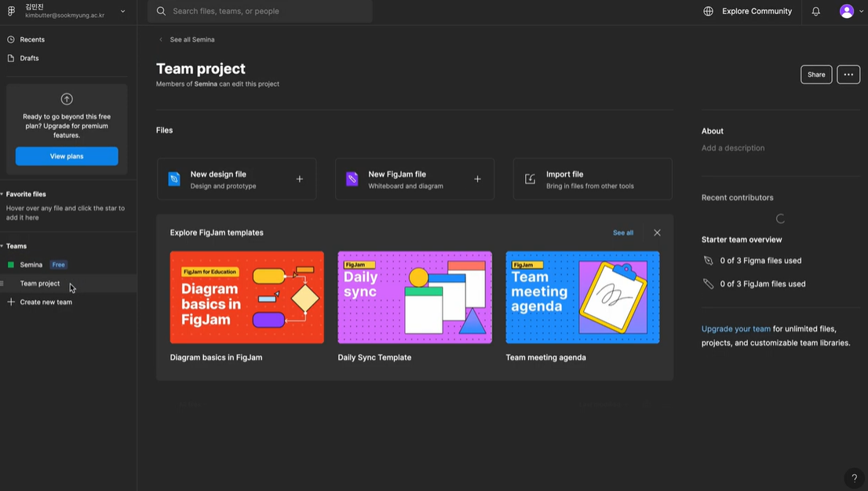
Task: Click the search magnifier icon
Action: 161,11
